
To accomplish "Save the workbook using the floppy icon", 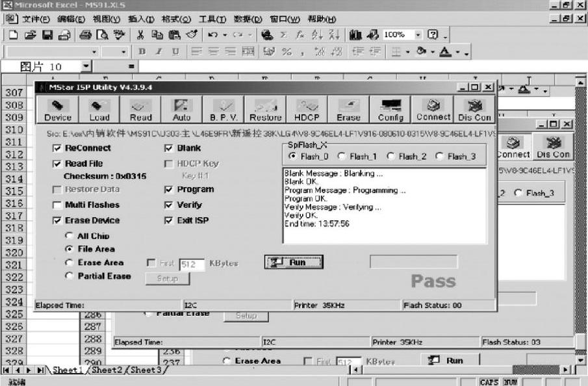I will (x=47, y=35).
